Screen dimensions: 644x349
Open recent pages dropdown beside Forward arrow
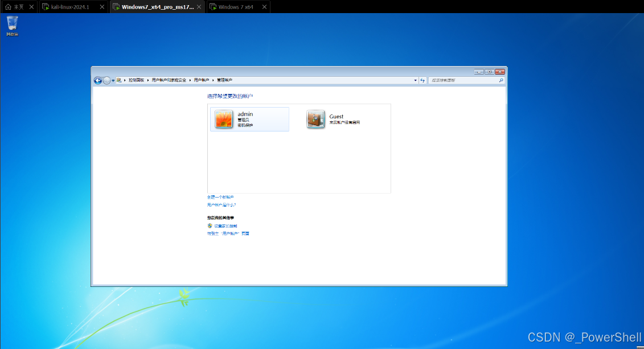[113, 81]
